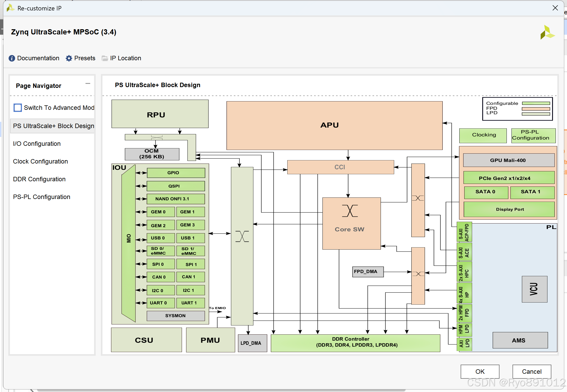Click the PCIe Gen2 x1/x2/x4 block
The image size is (567, 392).
(509, 178)
